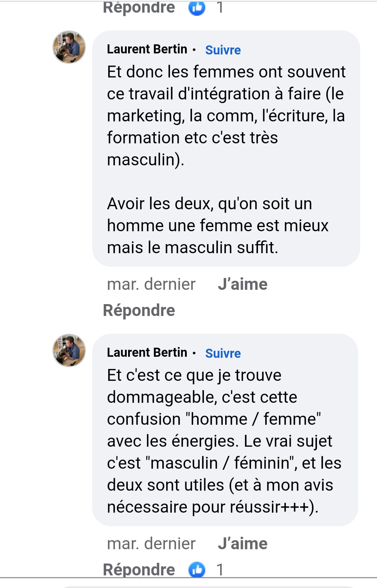Like the comment ending 'le masculin suffit'
The image size is (377, 588).
pyautogui.click(x=243, y=285)
